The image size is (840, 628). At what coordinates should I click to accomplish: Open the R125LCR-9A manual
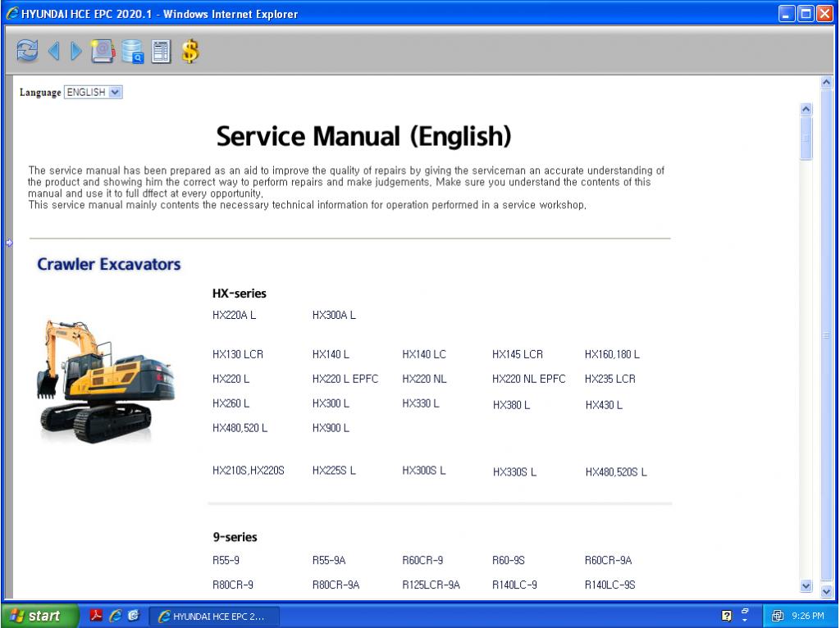(x=431, y=585)
